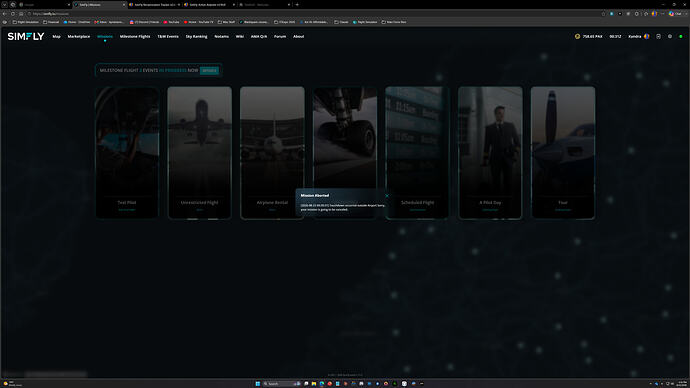This screenshot has height=388, width=690.
Task: Open the browser Chat sidebar button
Action: click(675, 14)
